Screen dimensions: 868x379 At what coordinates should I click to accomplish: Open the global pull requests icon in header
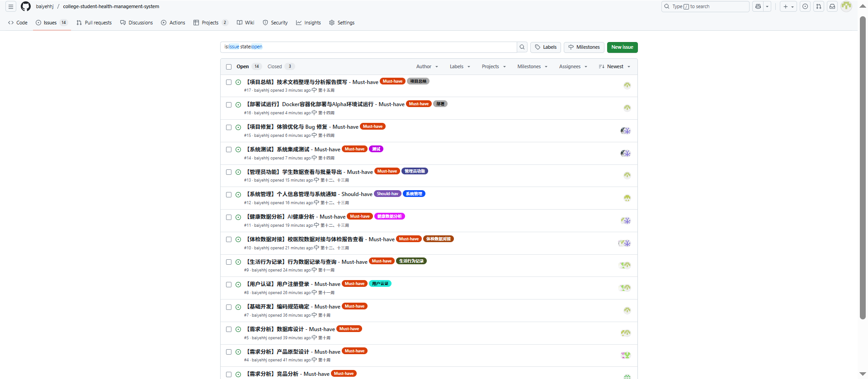coord(819,7)
